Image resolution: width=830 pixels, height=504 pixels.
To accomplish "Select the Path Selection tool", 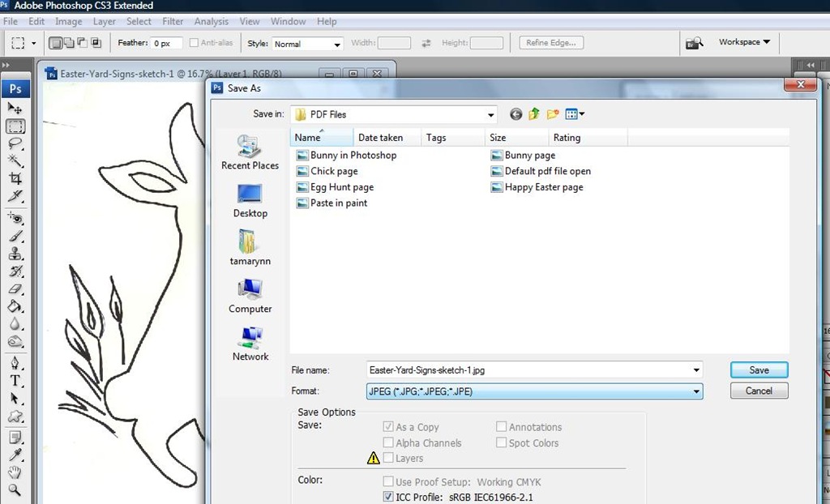I will click(x=15, y=398).
